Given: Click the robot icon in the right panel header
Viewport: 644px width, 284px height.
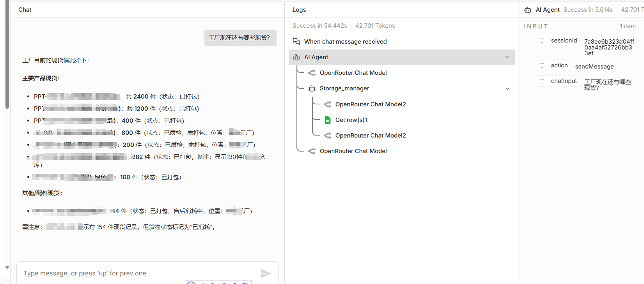Looking at the screenshot, I should pos(528,10).
